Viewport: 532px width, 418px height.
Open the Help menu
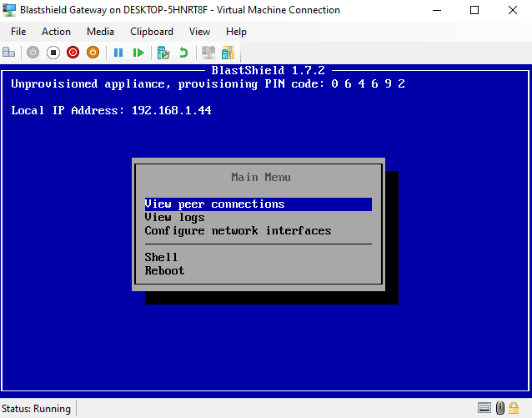pyautogui.click(x=236, y=31)
